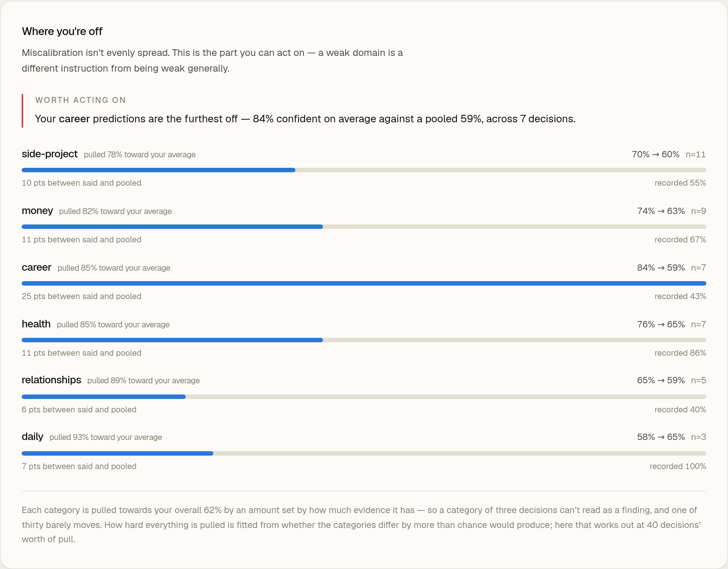
Task: Click the money progress bar
Action: [x=364, y=227]
